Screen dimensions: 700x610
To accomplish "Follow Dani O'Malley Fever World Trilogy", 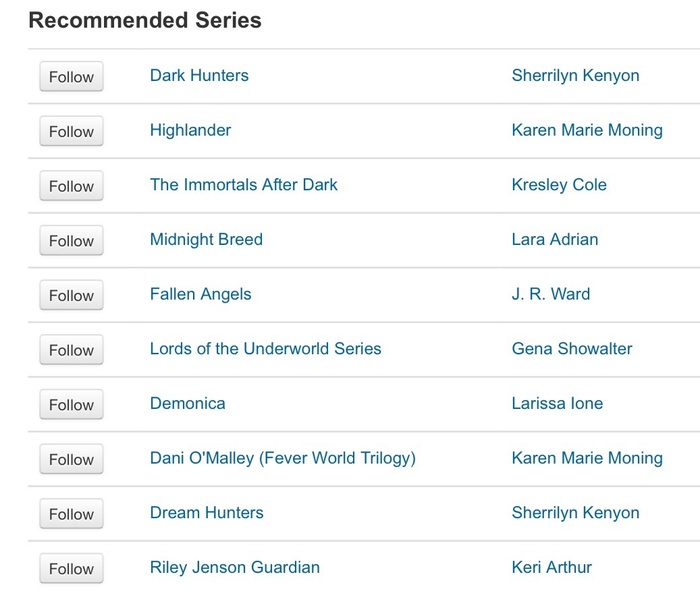I will click(x=71, y=459).
